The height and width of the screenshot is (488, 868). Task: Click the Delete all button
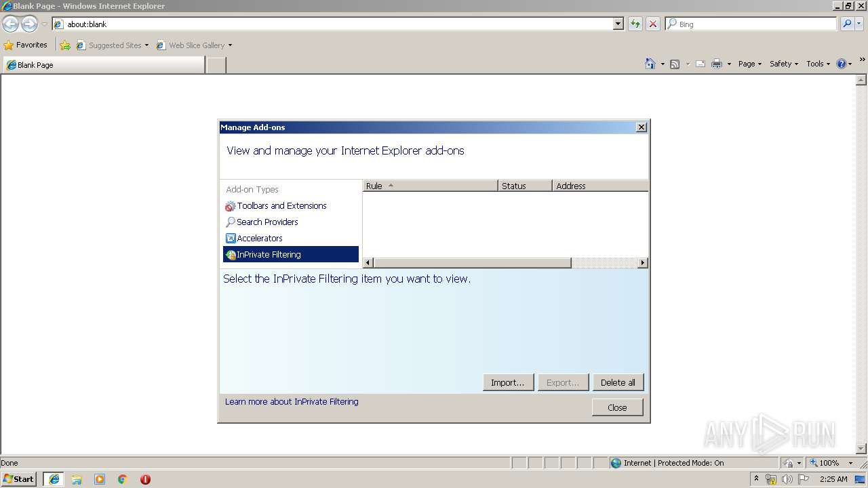[618, 383]
